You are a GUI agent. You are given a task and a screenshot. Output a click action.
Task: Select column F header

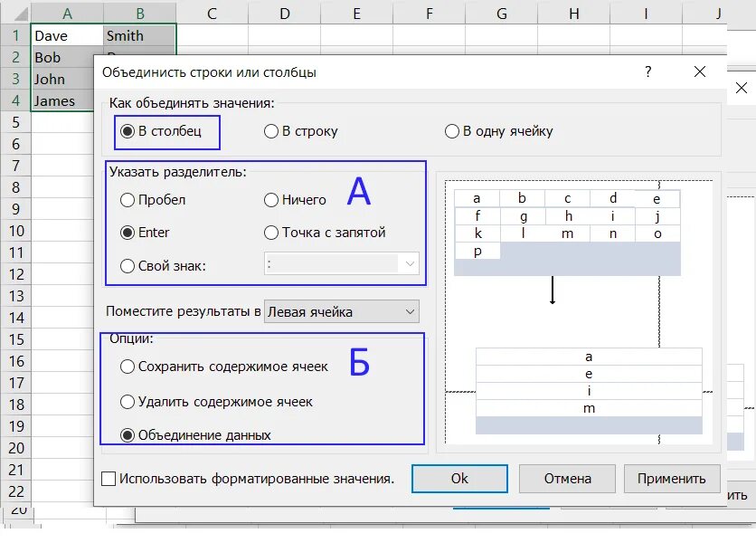(x=430, y=14)
